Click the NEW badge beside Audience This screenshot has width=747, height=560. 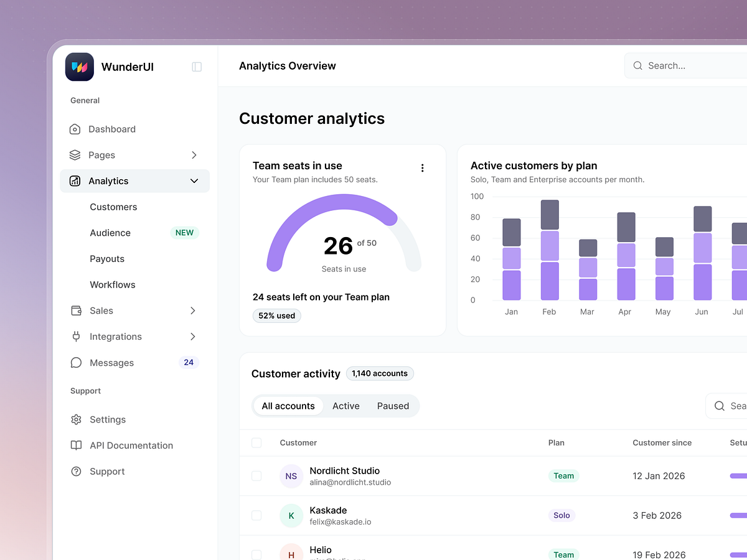pyautogui.click(x=185, y=233)
